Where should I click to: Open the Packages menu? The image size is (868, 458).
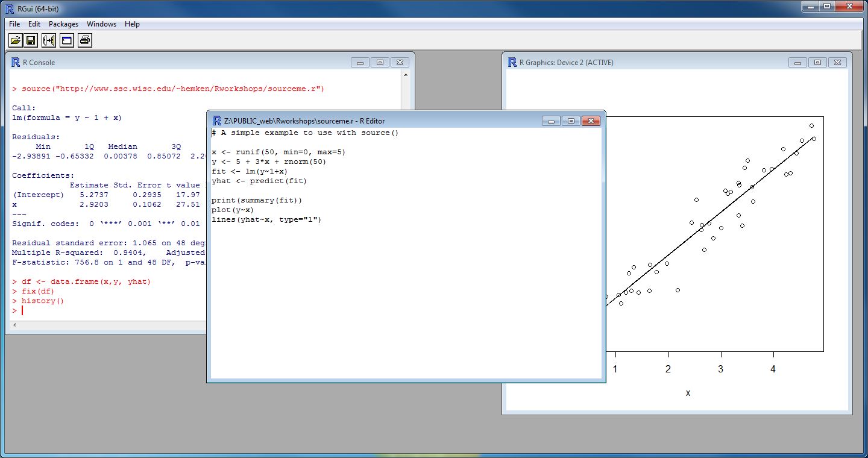[x=63, y=24]
